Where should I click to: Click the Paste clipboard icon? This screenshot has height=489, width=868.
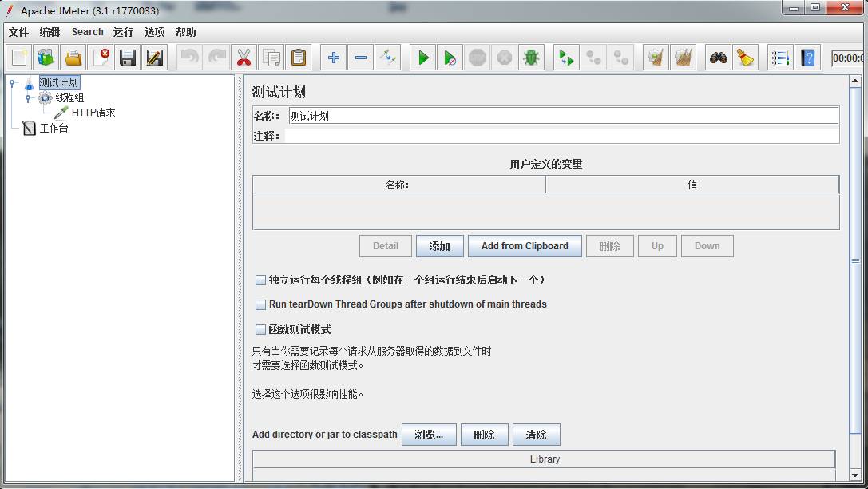(x=299, y=58)
